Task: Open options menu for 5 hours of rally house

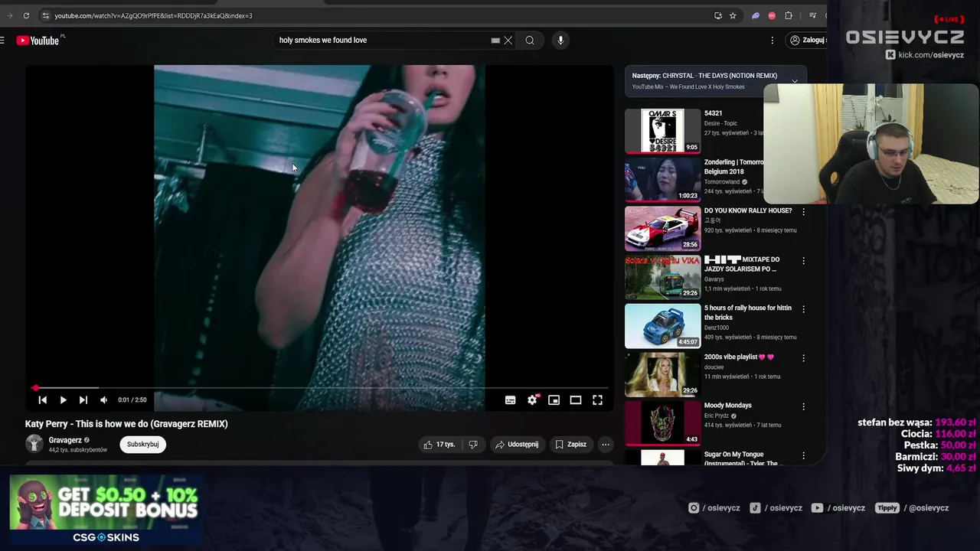Action: click(803, 309)
